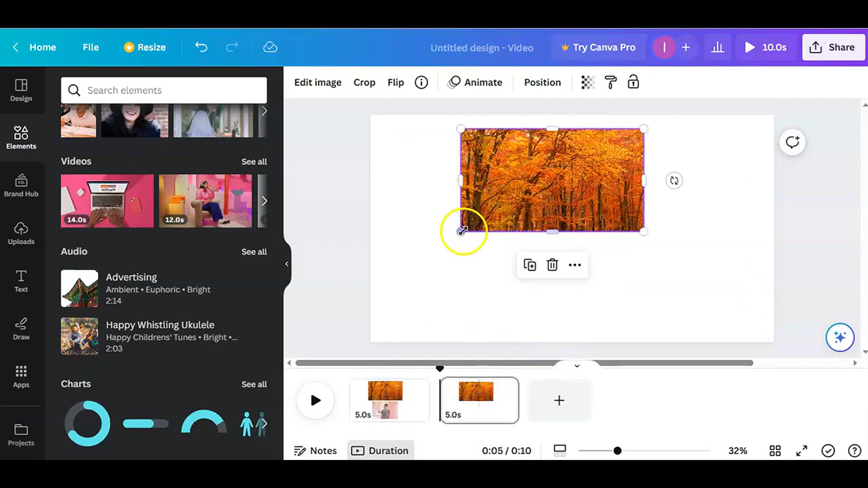This screenshot has width=868, height=488.
Task: Show image info
Action: (x=421, y=83)
